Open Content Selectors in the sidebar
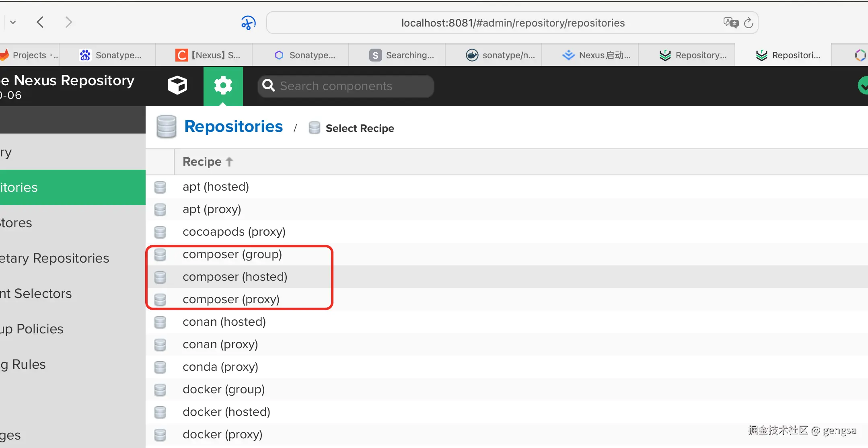This screenshot has height=448, width=868. (36, 294)
